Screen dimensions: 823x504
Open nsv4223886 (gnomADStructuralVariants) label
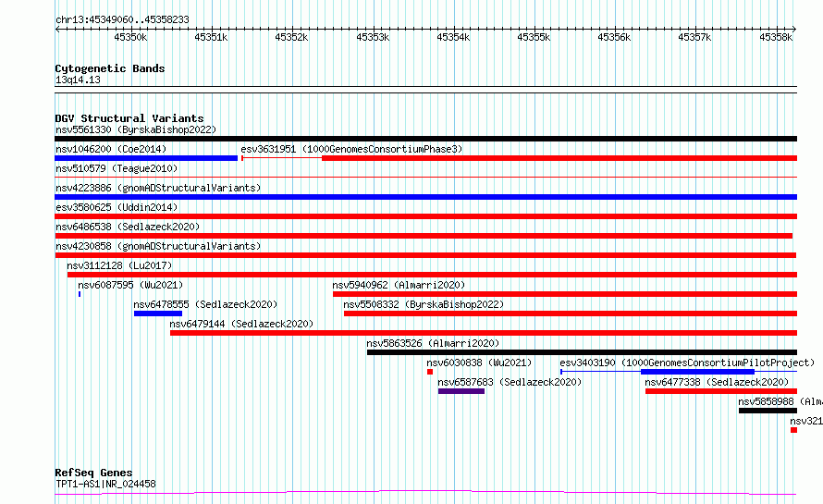[158, 188]
